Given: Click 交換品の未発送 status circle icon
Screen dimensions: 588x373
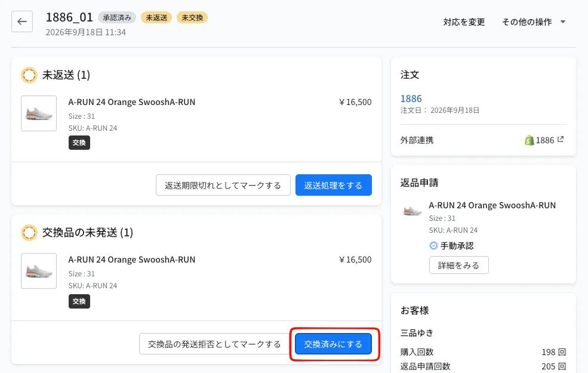Looking at the screenshot, I should click(29, 232).
